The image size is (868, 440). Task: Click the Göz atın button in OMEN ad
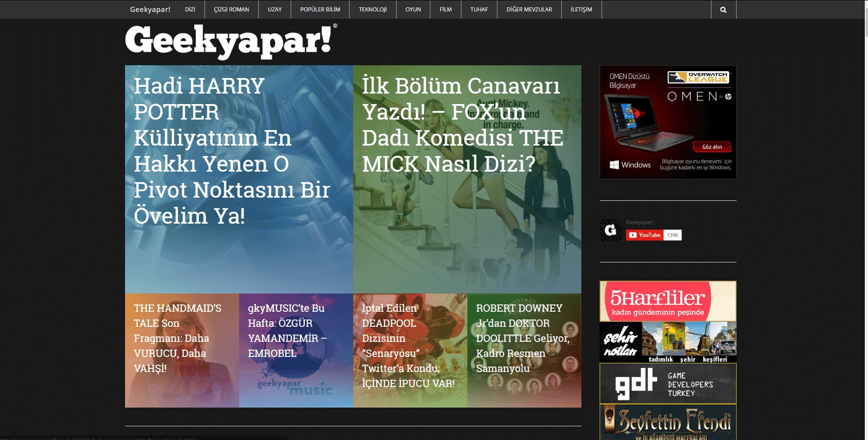(712, 147)
